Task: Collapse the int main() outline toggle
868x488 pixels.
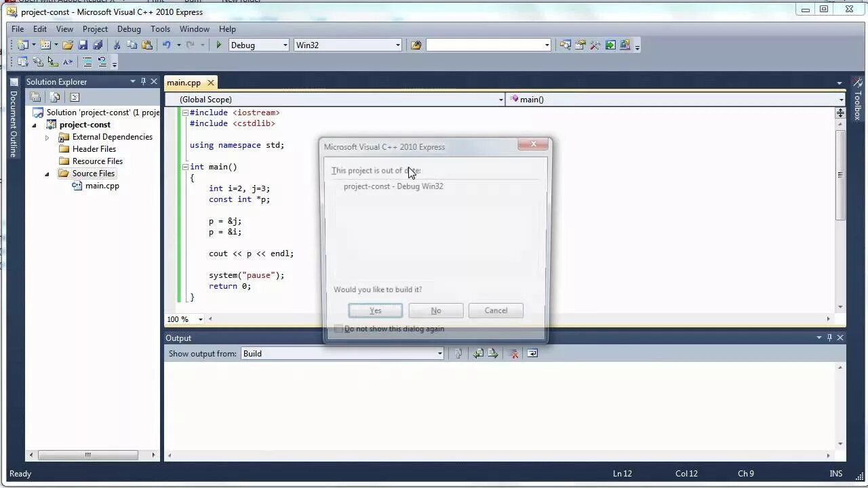Action: pos(185,167)
